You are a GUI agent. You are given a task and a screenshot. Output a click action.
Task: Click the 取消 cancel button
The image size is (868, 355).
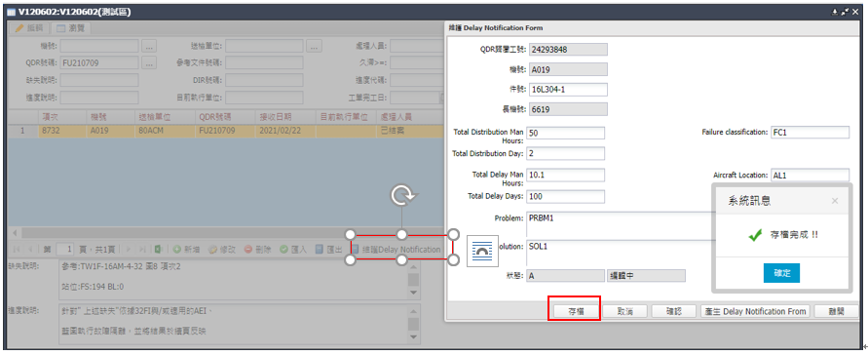pos(624,311)
